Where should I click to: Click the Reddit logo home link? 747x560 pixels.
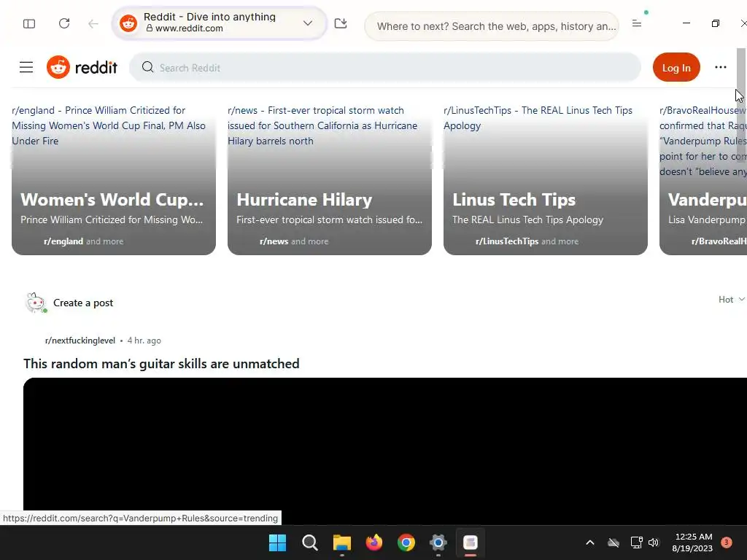click(x=82, y=67)
